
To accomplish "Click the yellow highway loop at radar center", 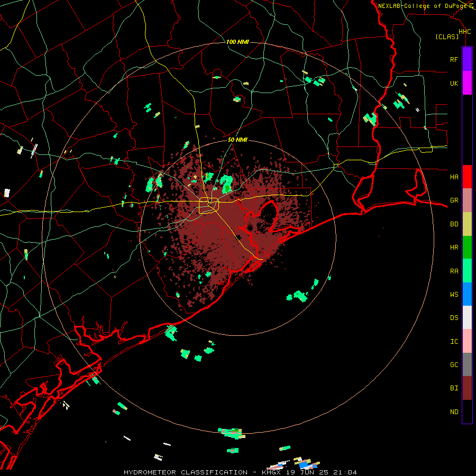I will pyautogui.click(x=209, y=205).
